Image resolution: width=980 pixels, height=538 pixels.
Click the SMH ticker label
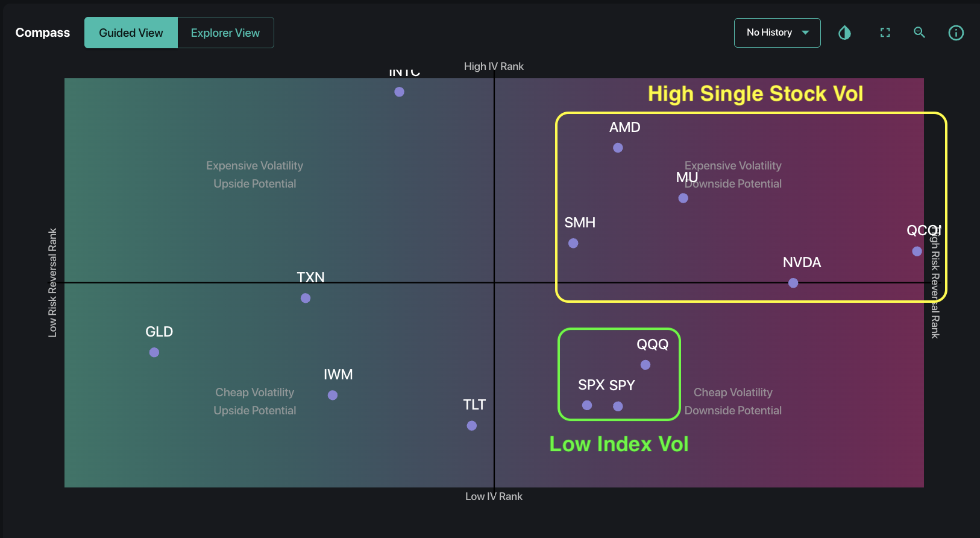coord(580,223)
